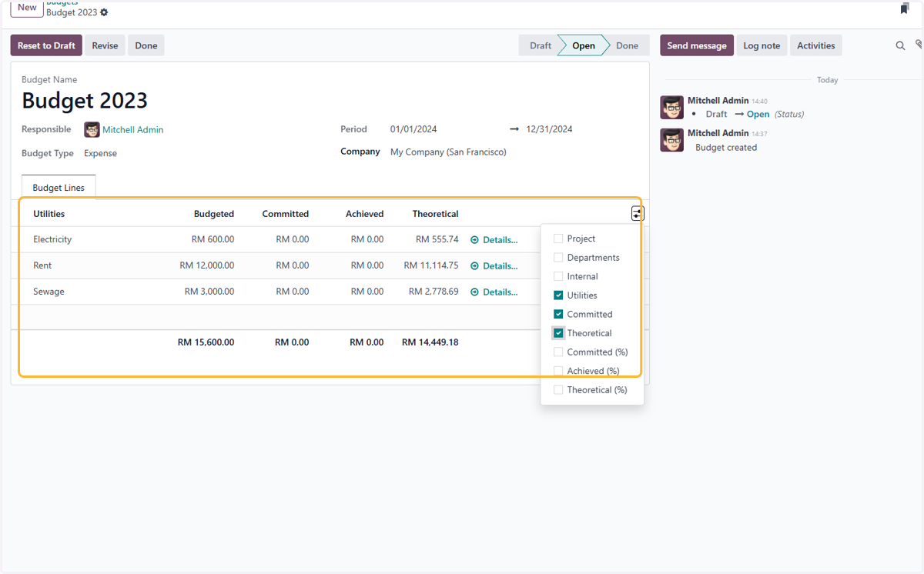Image resolution: width=924 pixels, height=574 pixels.
Task: Click the RM 2,778.69 theoretical cell
Action: [434, 292]
